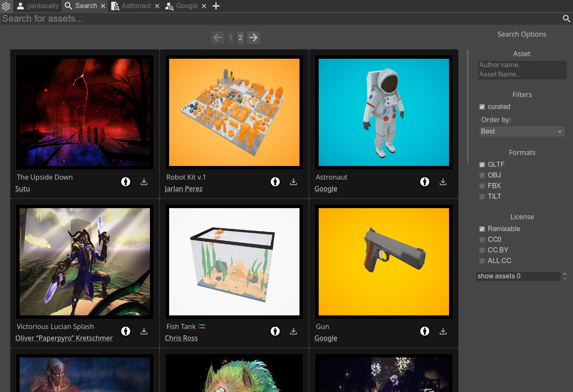The width and height of the screenshot is (573, 392).
Task: Enable the FBX format checkbox
Action: (482, 186)
